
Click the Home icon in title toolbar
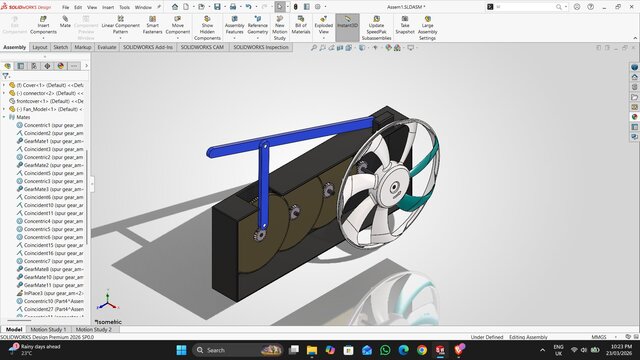click(175, 7)
